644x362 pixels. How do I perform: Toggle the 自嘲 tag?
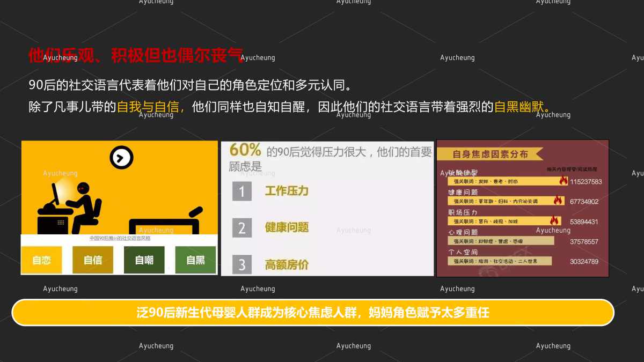[x=144, y=260]
